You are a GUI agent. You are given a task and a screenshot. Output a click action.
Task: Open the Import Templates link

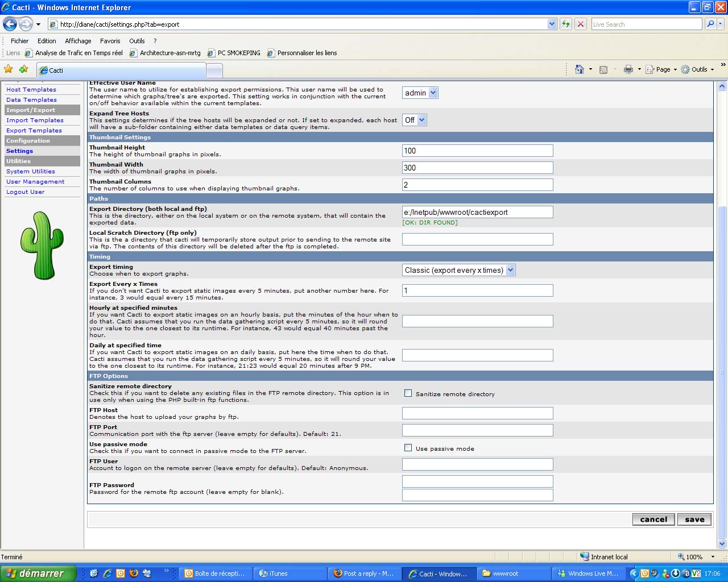coord(35,120)
